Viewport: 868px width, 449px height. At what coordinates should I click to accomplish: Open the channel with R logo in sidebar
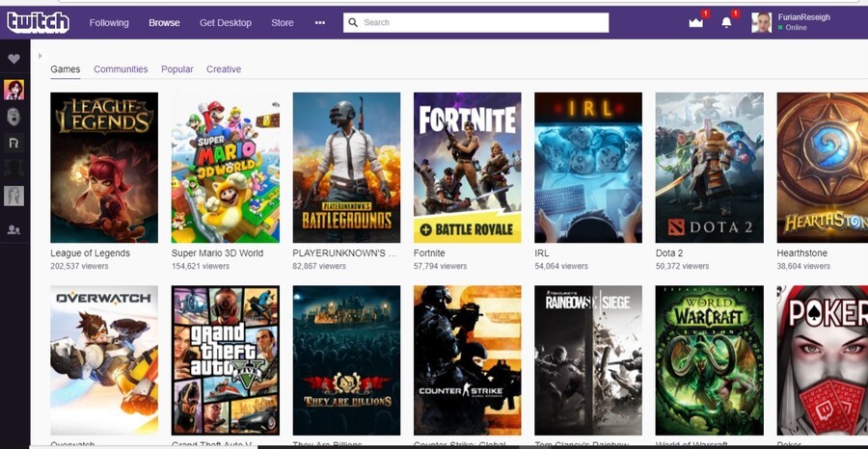[x=14, y=143]
